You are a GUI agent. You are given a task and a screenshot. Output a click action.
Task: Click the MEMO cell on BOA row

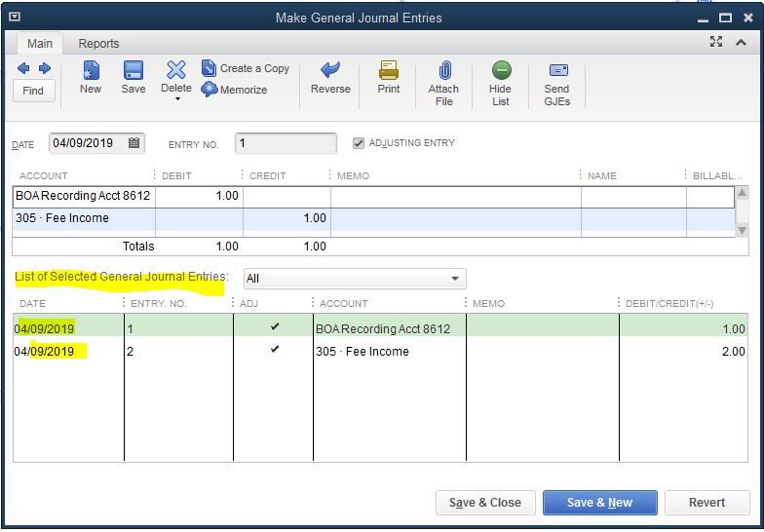[x=456, y=196]
